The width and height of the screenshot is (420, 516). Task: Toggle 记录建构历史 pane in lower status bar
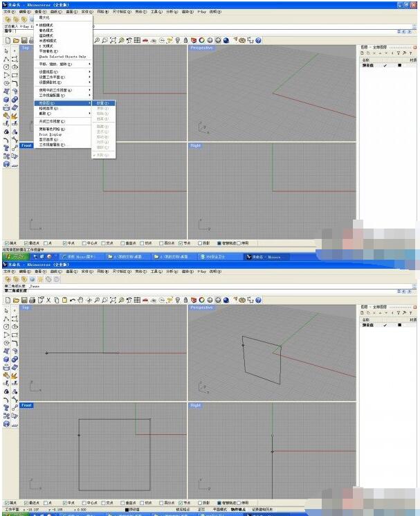[x=262, y=509]
